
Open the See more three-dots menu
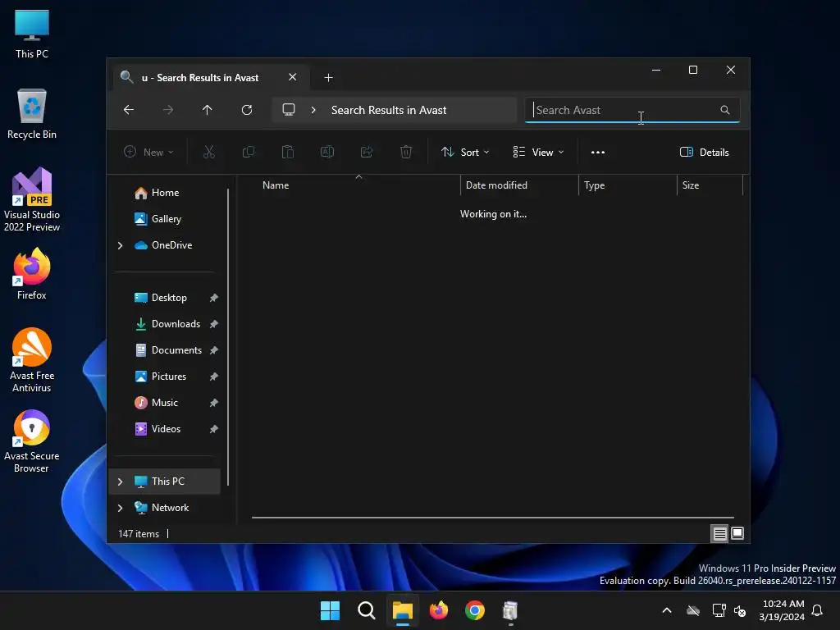point(598,152)
